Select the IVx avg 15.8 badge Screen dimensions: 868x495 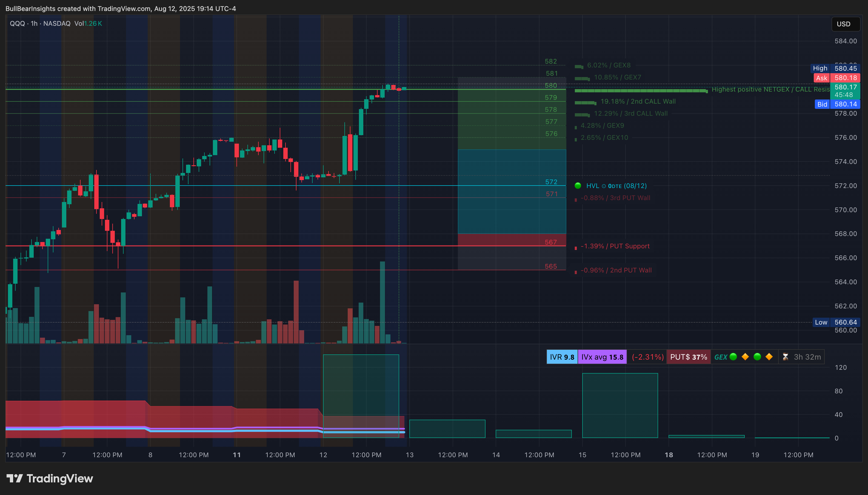602,357
